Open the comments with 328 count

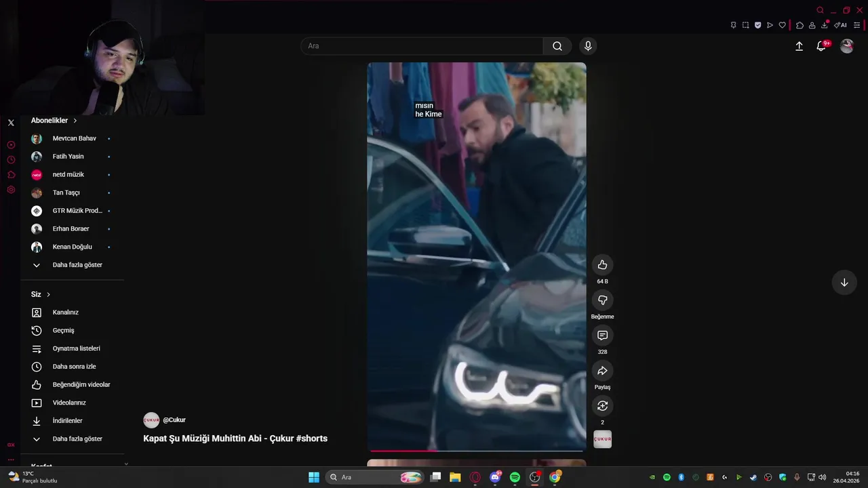point(602,335)
